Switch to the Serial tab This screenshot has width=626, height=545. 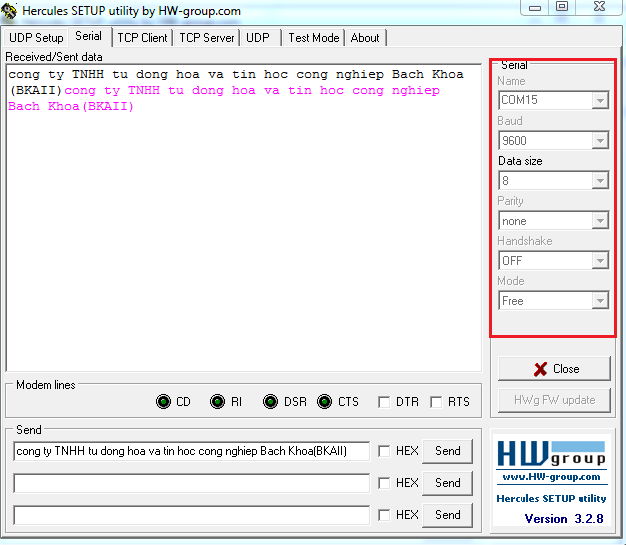tap(89, 36)
